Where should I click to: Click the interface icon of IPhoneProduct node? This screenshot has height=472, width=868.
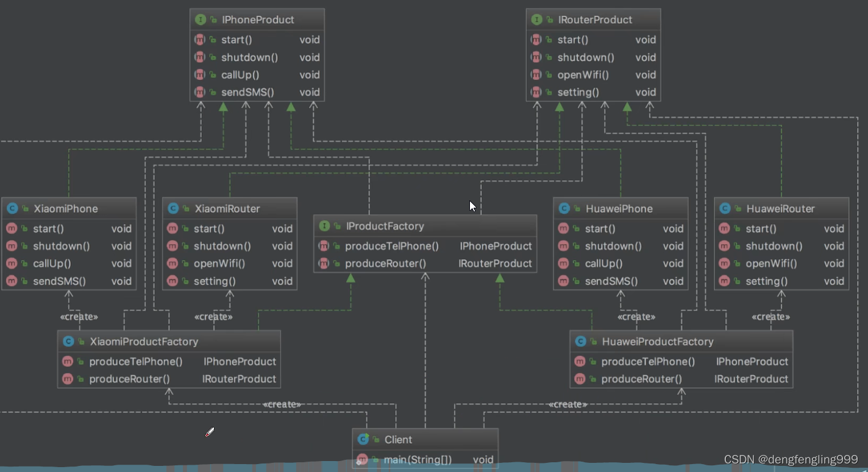tap(200, 20)
